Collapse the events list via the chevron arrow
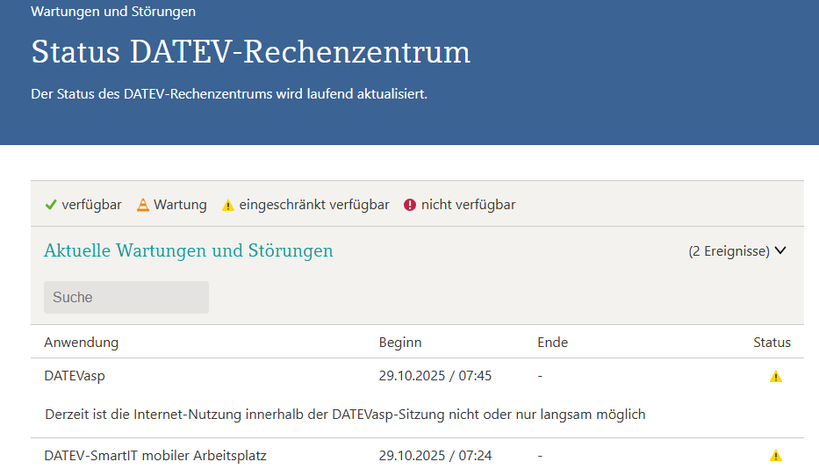819x471 pixels. [781, 251]
